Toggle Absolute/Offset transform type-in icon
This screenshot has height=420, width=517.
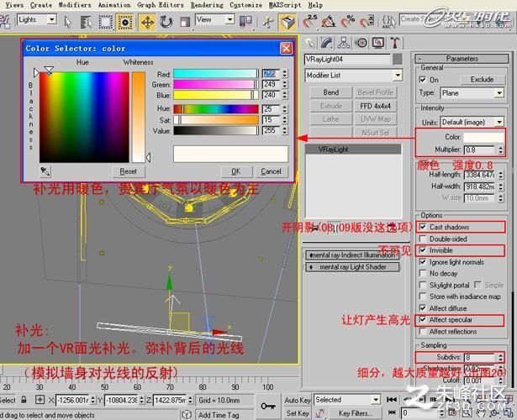[40, 400]
